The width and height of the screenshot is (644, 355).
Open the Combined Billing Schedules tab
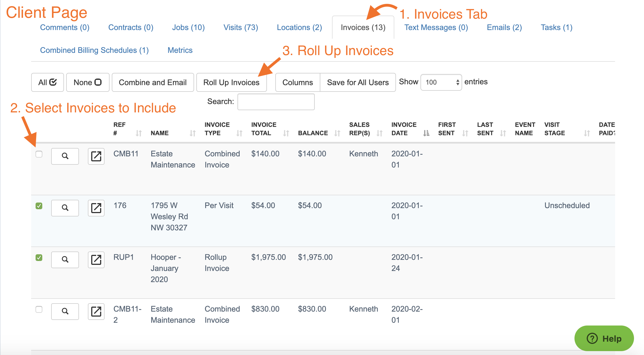(x=94, y=50)
